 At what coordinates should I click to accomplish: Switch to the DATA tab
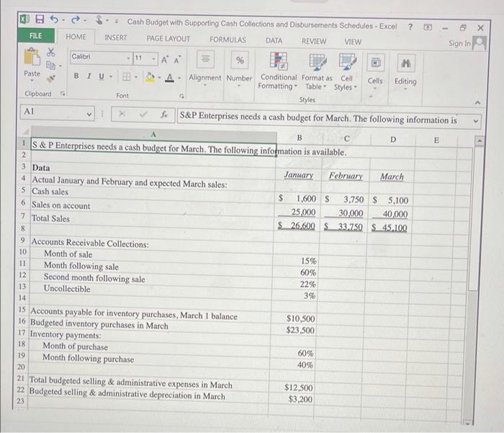point(274,40)
